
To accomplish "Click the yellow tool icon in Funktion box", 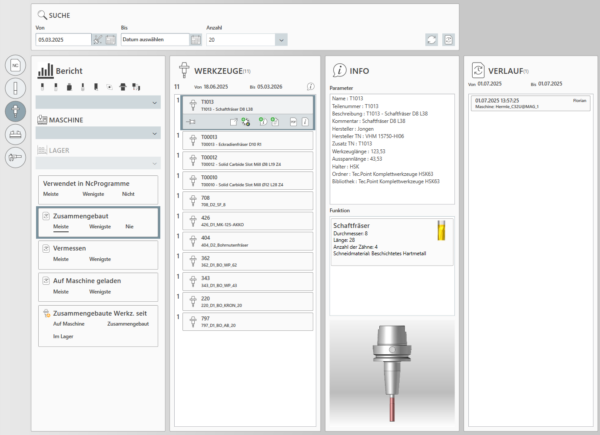I will coord(442,232).
